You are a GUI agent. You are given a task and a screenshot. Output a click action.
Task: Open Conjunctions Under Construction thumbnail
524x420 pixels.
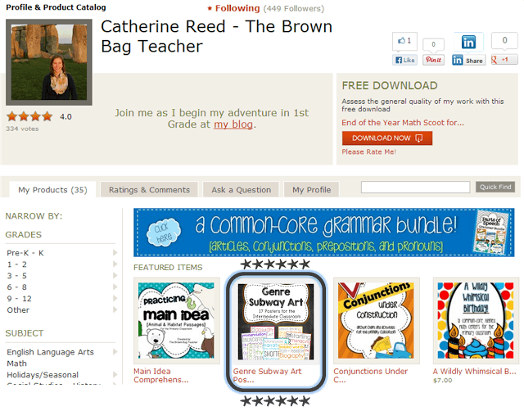(377, 320)
